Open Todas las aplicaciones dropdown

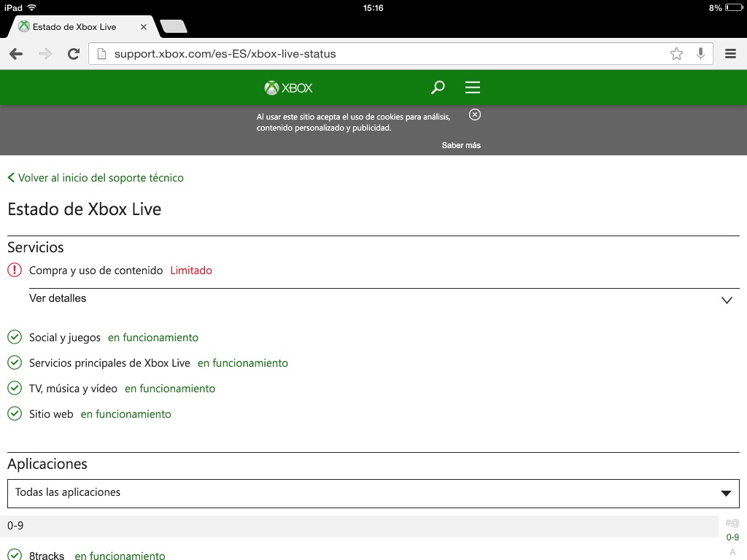(x=373, y=494)
